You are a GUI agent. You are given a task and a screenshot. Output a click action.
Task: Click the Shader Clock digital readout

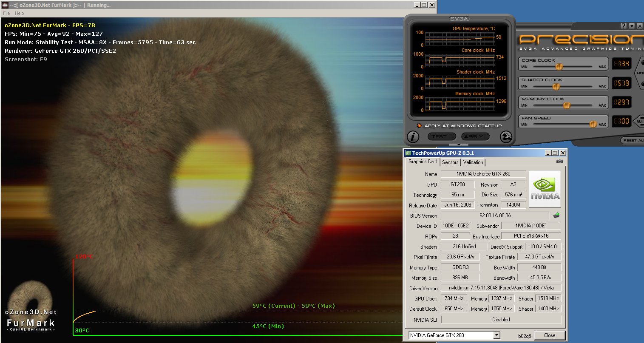click(621, 83)
